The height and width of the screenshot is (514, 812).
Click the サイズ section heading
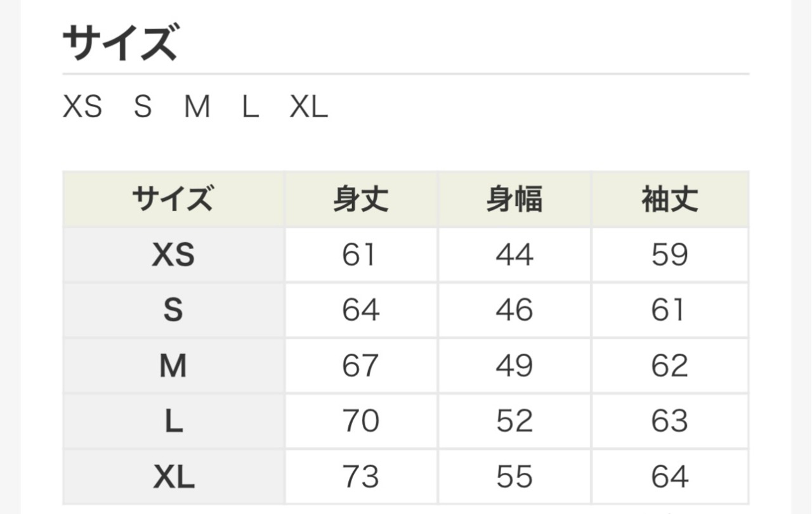(119, 43)
